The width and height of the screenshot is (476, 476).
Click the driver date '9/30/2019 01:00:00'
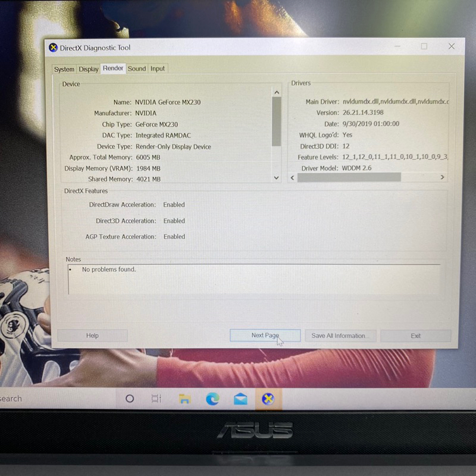point(371,124)
